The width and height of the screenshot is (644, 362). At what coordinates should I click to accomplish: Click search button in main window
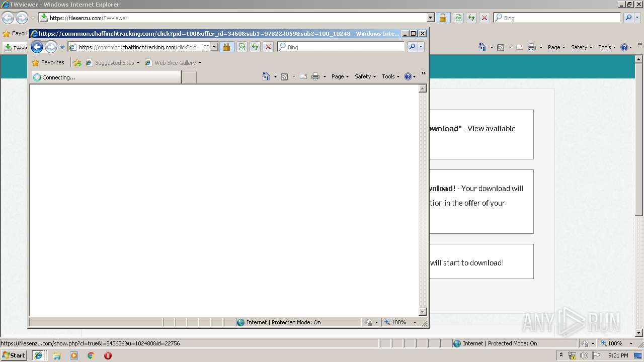pos(628,18)
